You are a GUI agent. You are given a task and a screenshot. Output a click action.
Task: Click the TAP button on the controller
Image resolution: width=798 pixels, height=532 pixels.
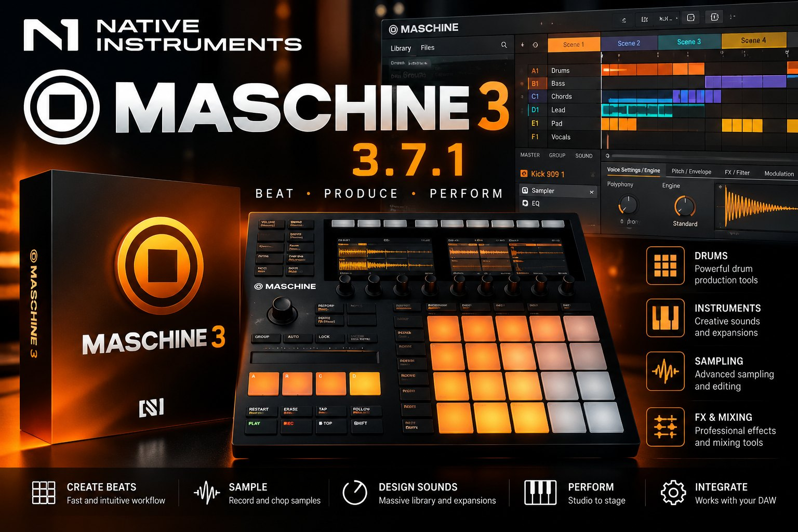click(330, 411)
